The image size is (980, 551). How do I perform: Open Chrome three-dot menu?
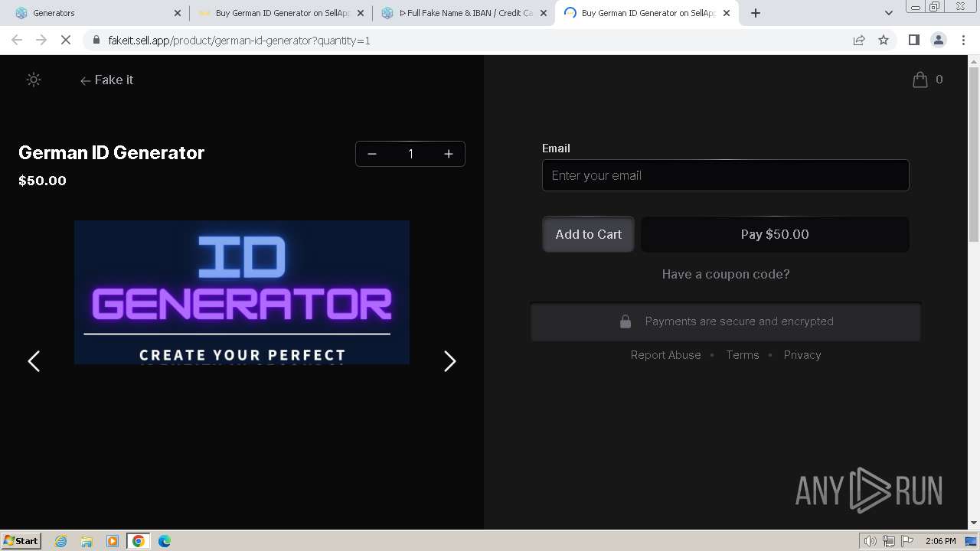pyautogui.click(x=963, y=40)
